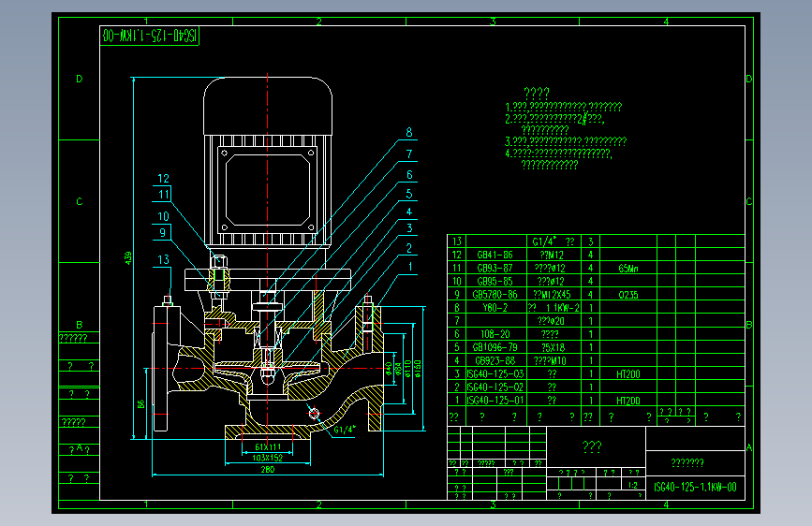Click HT200 material in the ISG40-125-01 row
Image resolution: width=812 pixels, height=526 pixels.
628,401
